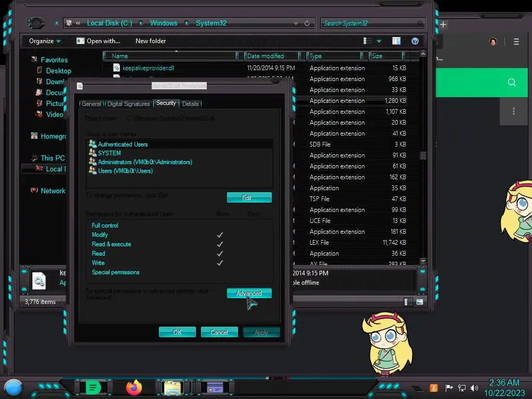Switch to the General tab

point(91,104)
